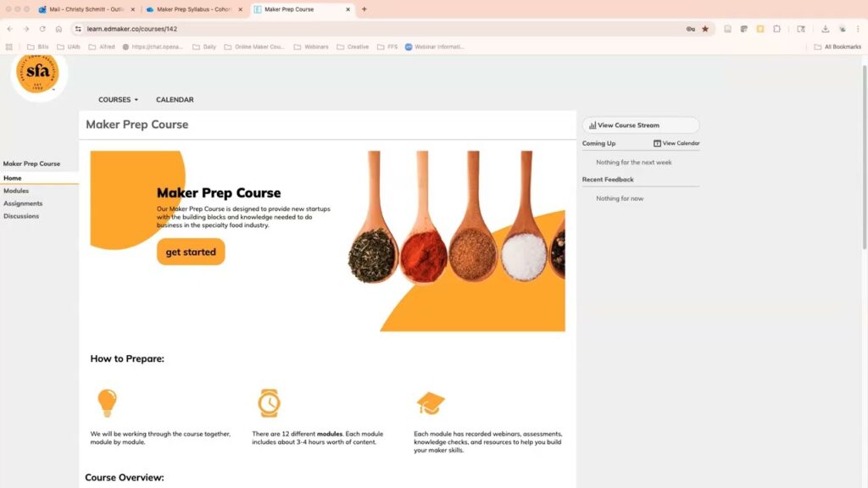Click the lightbulb icon under How to Prepare
This screenshot has width=868, height=488.
pyautogui.click(x=107, y=402)
